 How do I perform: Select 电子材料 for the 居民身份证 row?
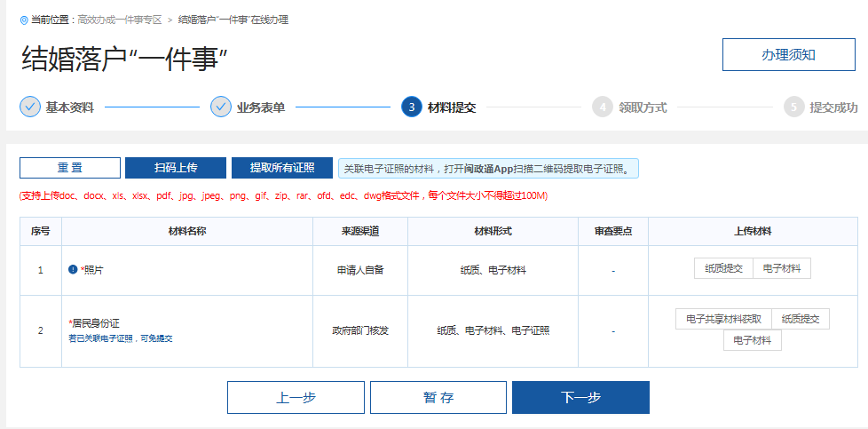[753, 340]
